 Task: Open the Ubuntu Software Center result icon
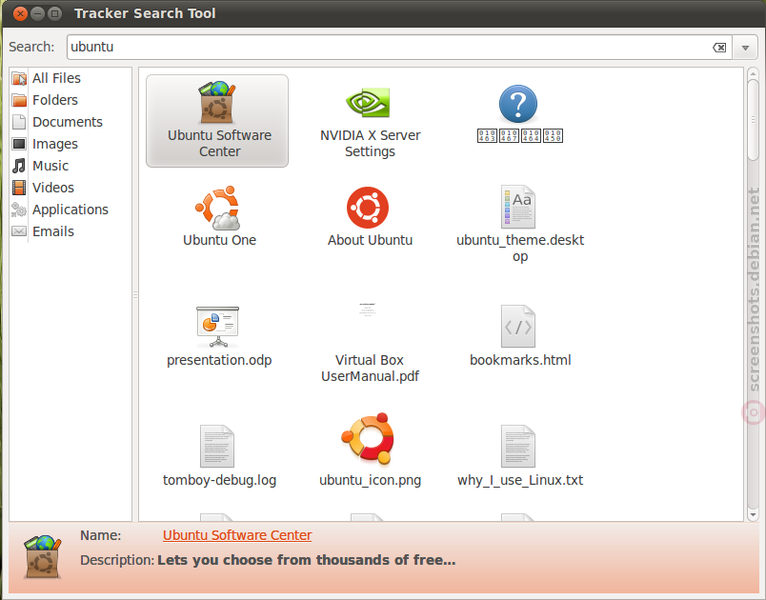pyautogui.click(x=217, y=102)
